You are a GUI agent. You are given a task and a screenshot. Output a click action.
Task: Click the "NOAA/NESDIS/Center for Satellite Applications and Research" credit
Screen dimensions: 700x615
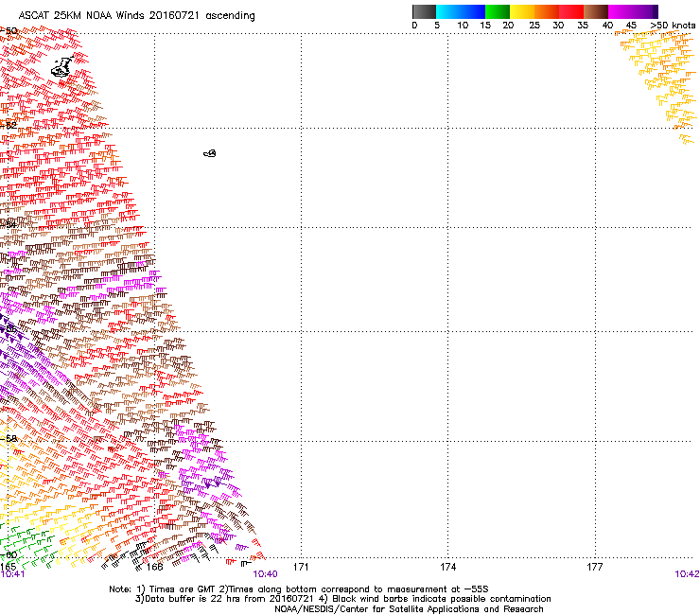click(x=409, y=609)
